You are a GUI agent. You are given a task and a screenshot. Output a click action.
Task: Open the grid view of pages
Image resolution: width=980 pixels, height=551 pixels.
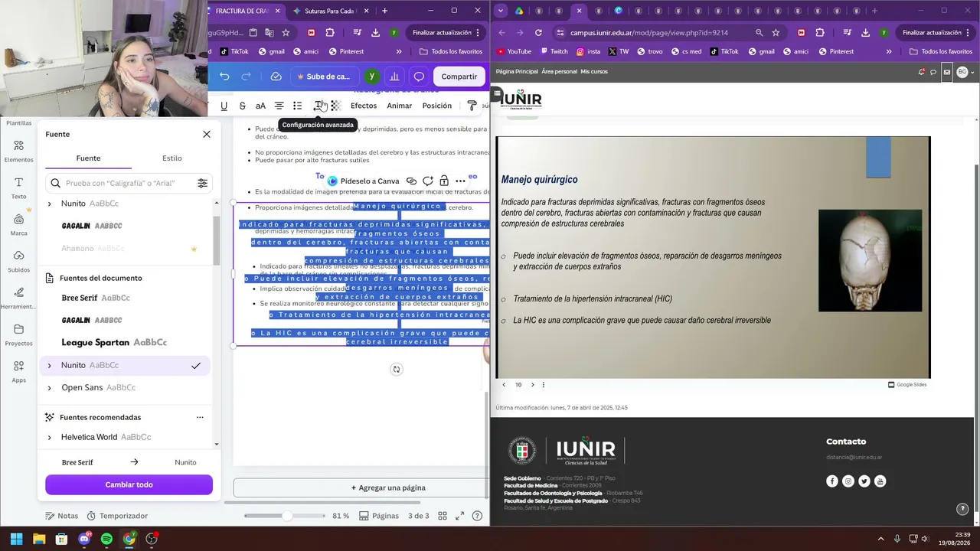(443, 516)
